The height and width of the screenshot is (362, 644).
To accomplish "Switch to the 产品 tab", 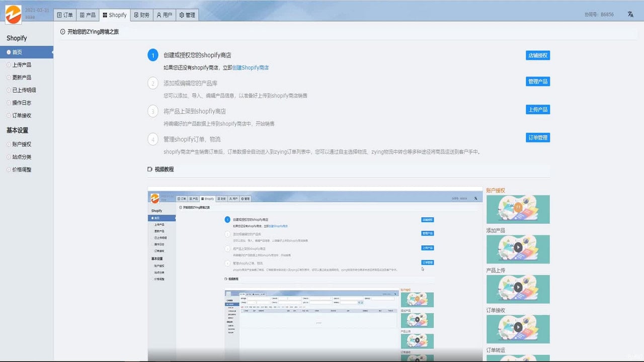I will tap(88, 15).
